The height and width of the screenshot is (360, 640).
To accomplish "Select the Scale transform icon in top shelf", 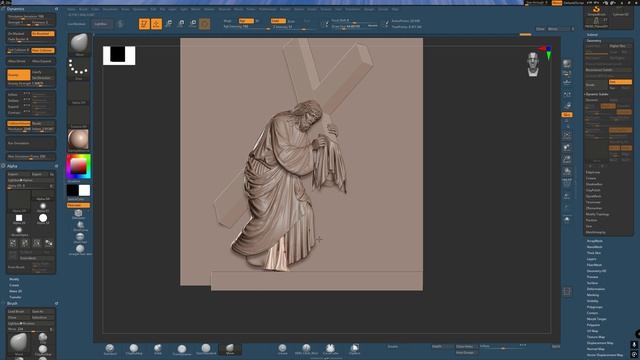I will 181,24.
